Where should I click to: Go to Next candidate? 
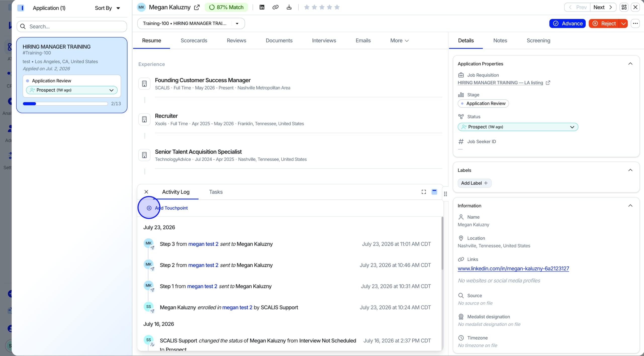tap(603, 7)
